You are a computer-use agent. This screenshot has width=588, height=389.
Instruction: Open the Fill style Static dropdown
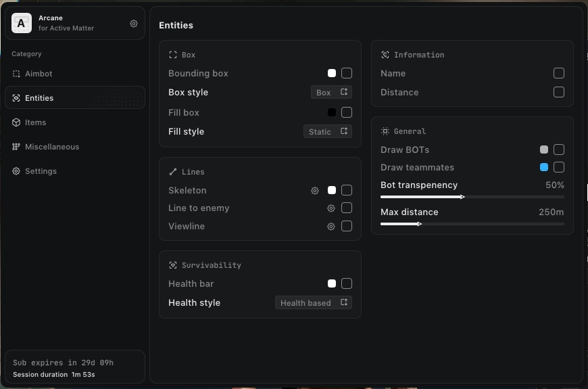pos(327,132)
